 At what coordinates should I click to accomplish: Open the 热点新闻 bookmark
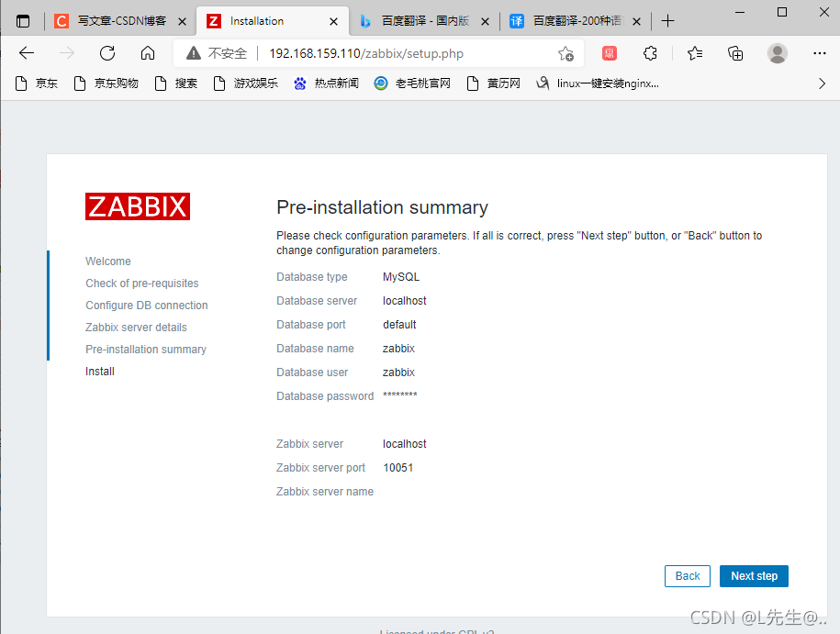326,83
